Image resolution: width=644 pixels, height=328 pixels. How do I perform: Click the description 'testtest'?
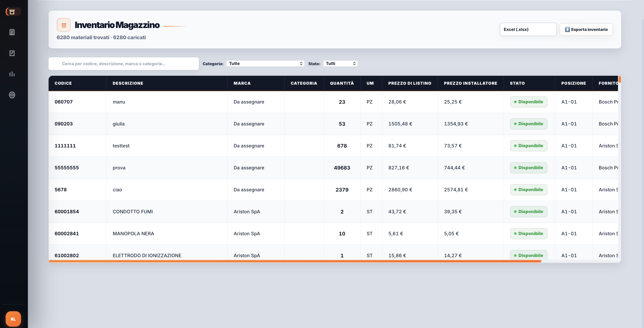[x=121, y=146]
